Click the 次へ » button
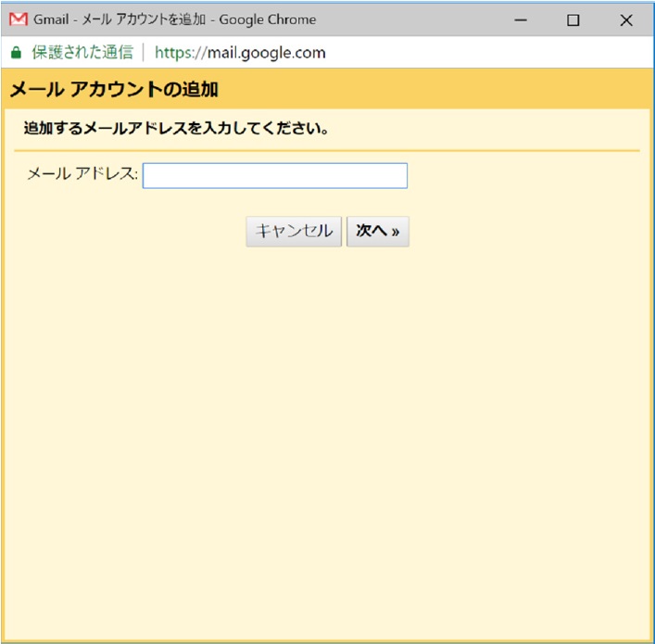Viewport: 655px width, 644px height. click(378, 231)
